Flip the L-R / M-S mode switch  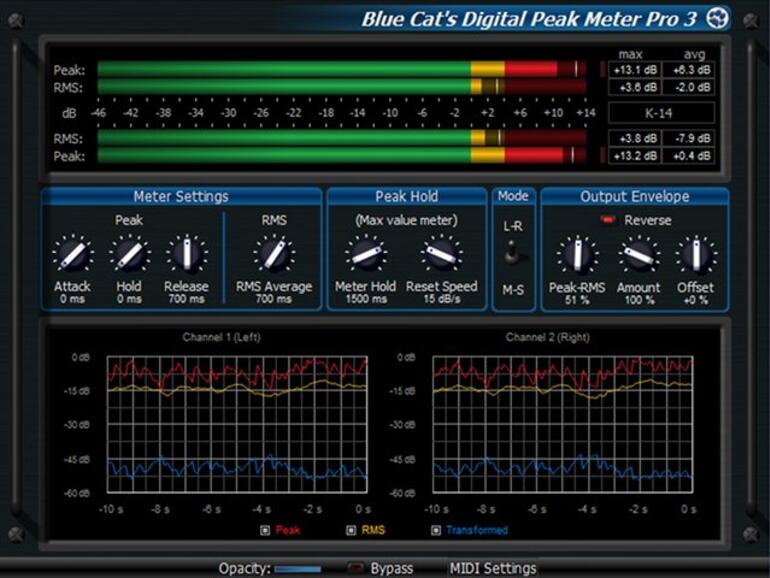tap(513, 253)
